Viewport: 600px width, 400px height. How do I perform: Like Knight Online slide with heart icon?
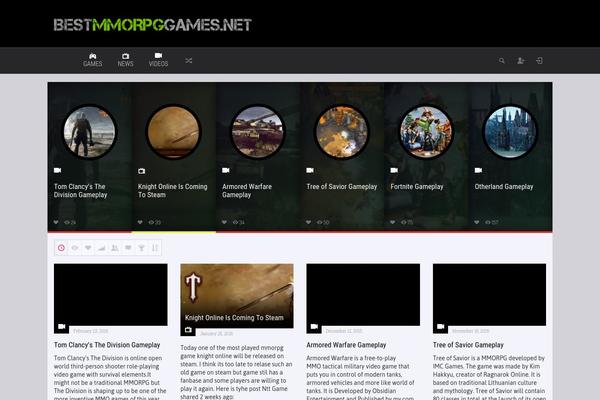[x=140, y=222]
